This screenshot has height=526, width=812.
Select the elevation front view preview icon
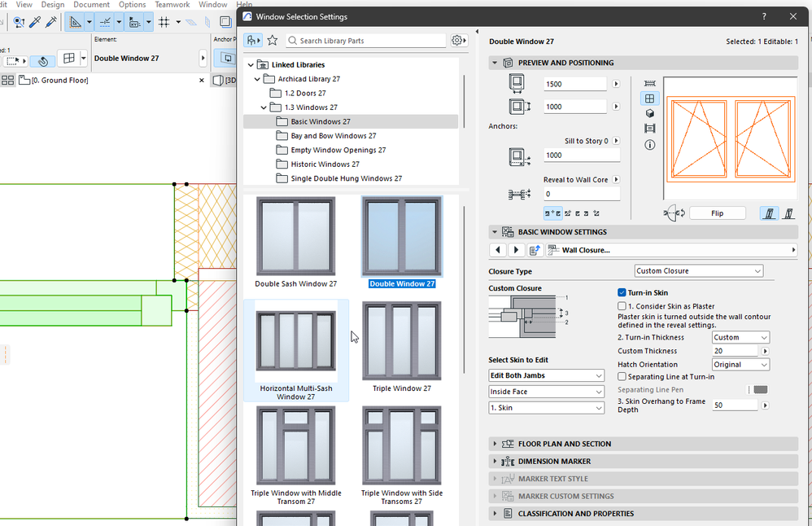pyautogui.click(x=649, y=99)
